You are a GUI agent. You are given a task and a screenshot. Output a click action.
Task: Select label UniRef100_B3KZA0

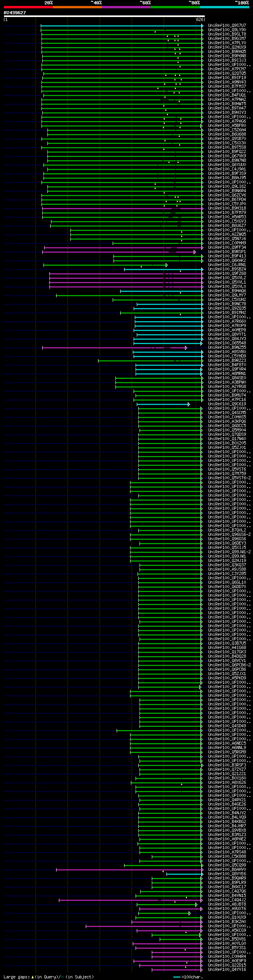pyautogui.click(x=227, y=922)
